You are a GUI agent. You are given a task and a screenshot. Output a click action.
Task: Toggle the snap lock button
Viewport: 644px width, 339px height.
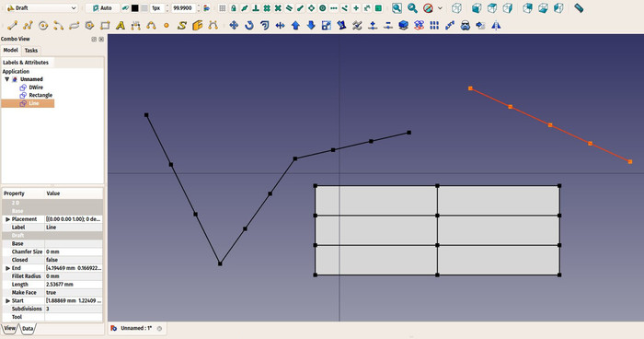pos(234,7)
